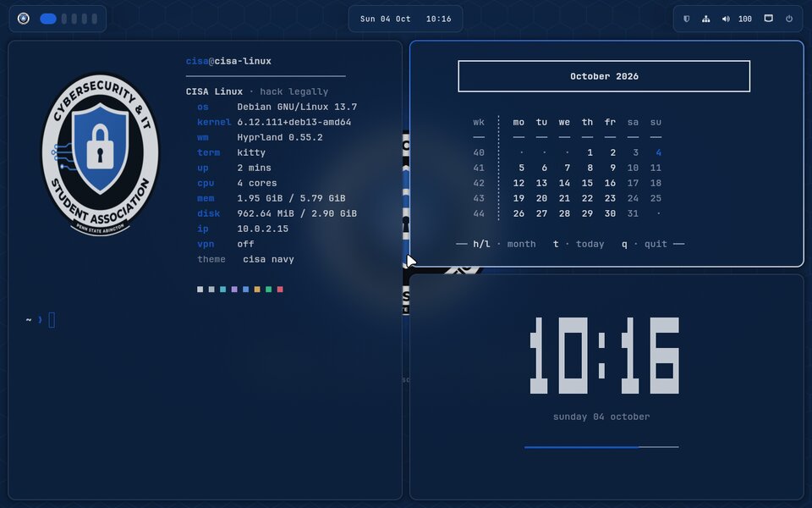
Task: Click the terminal prompt cursor
Action: (52, 320)
